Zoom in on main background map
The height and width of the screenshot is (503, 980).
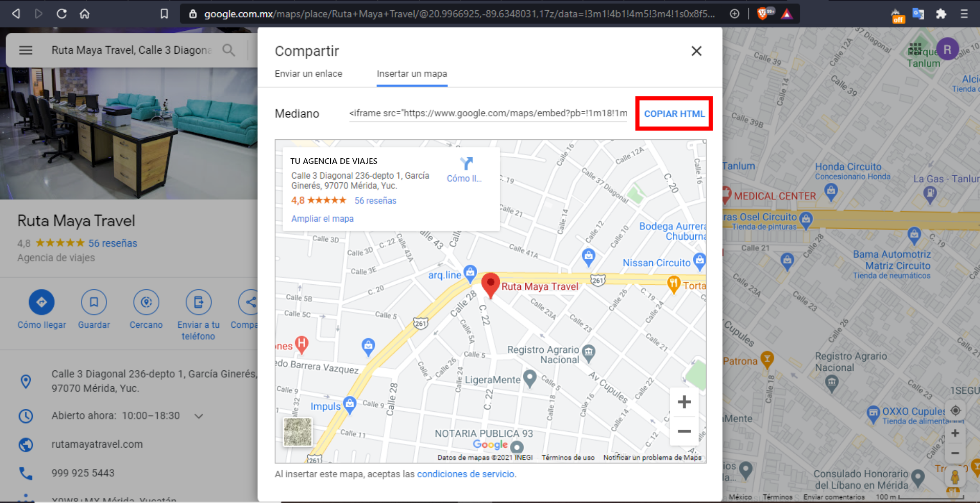(955, 433)
